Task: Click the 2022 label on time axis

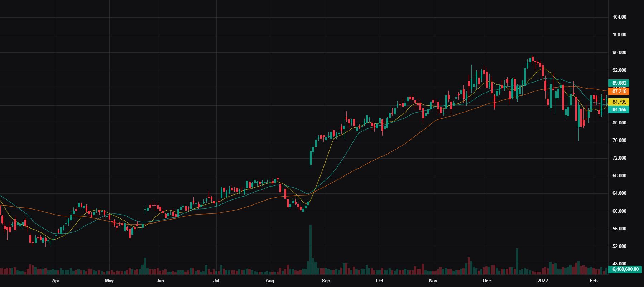Action: point(543,281)
